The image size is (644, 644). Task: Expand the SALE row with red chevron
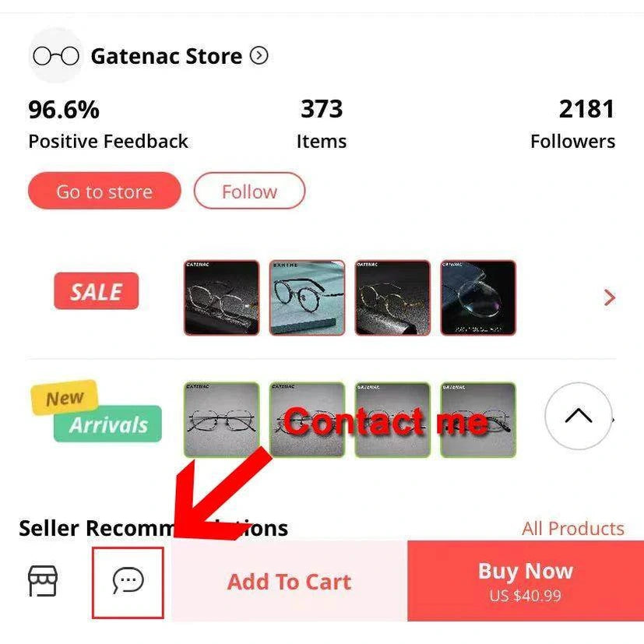(610, 297)
